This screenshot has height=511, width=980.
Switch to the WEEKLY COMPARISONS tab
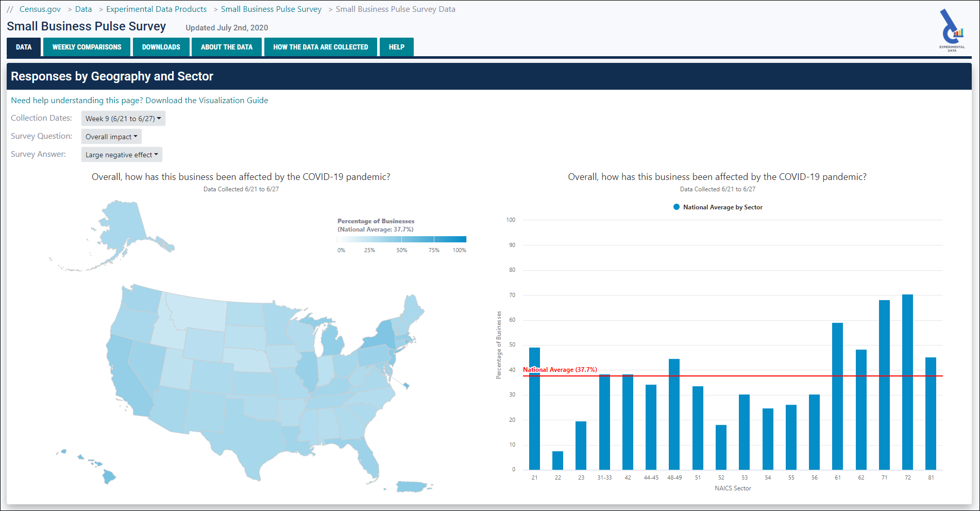click(86, 47)
